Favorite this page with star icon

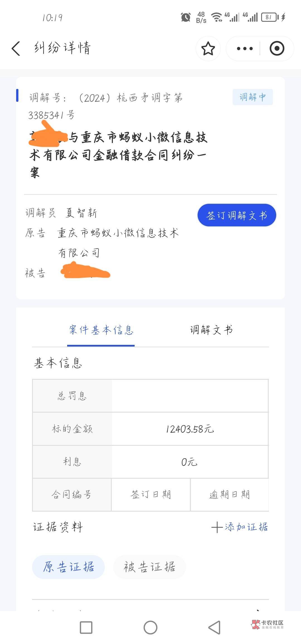(208, 49)
